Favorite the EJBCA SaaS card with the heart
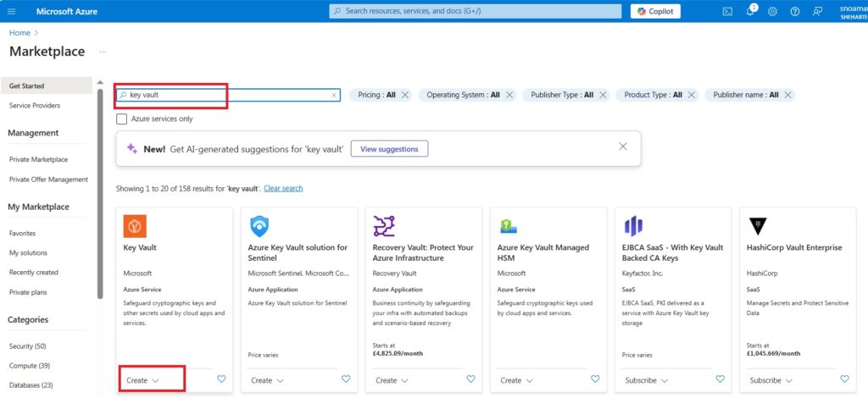The width and height of the screenshot is (868, 398). click(721, 379)
